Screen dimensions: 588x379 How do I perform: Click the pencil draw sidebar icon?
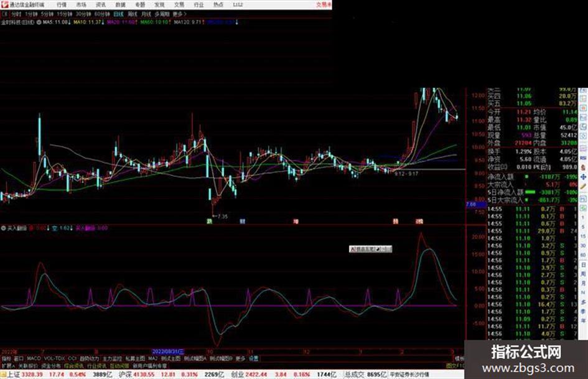(x=583, y=186)
